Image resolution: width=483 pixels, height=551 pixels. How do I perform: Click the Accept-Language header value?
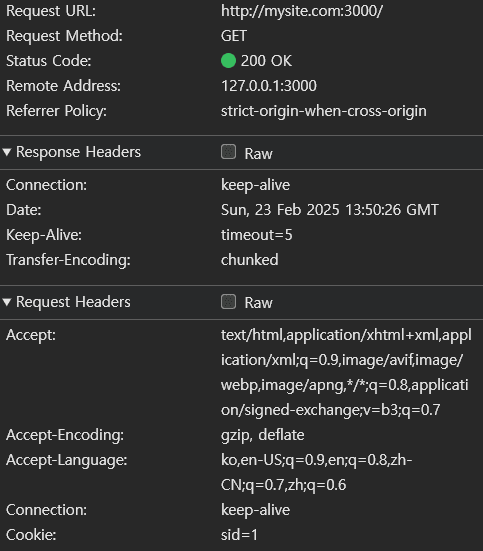click(x=316, y=472)
